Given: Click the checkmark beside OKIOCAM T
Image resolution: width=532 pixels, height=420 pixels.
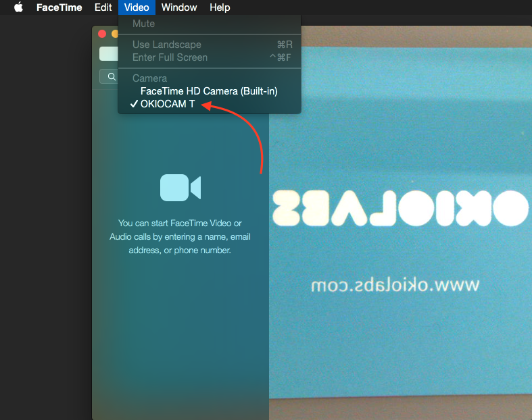Looking at the screenshot, I should tap(134, 104).
